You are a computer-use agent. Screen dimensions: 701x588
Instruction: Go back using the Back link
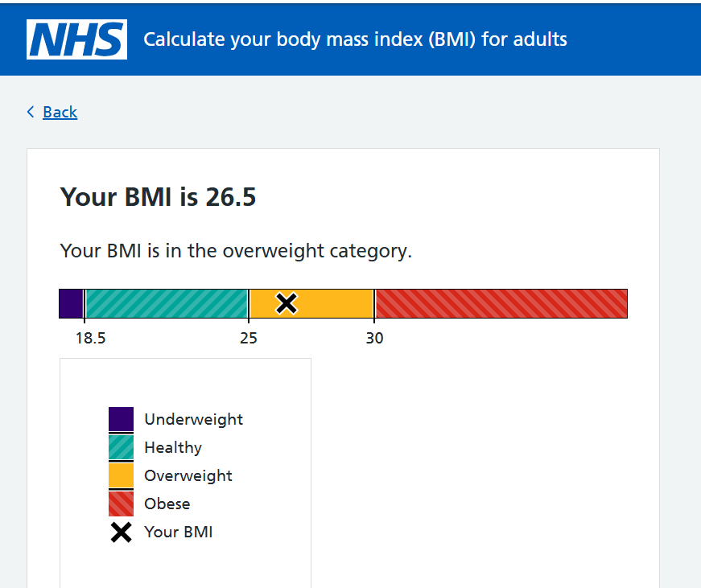tap(60, 112)
